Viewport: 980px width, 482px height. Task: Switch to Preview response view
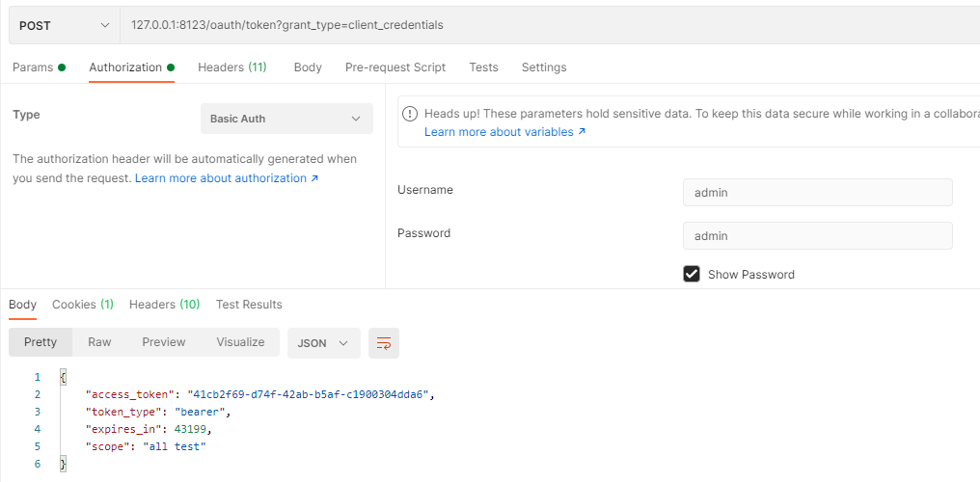(x=164, y=342)
